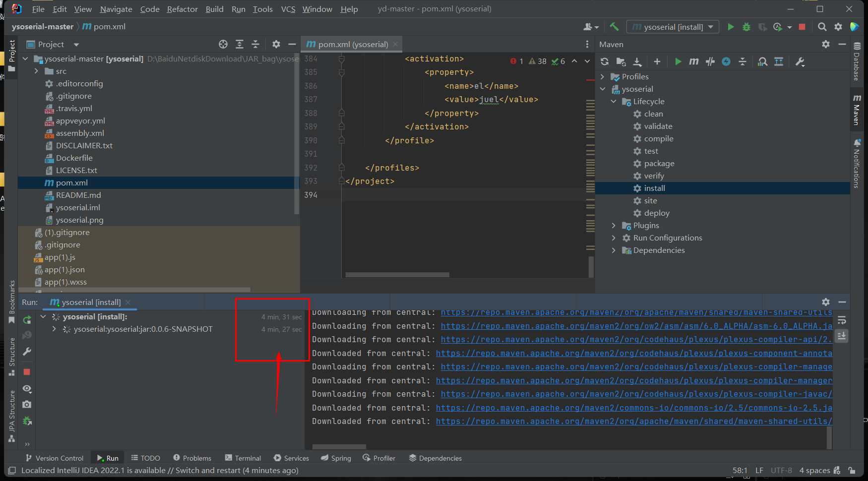Collapse Lifecycle node in the Maven panel

click(614, 102)
